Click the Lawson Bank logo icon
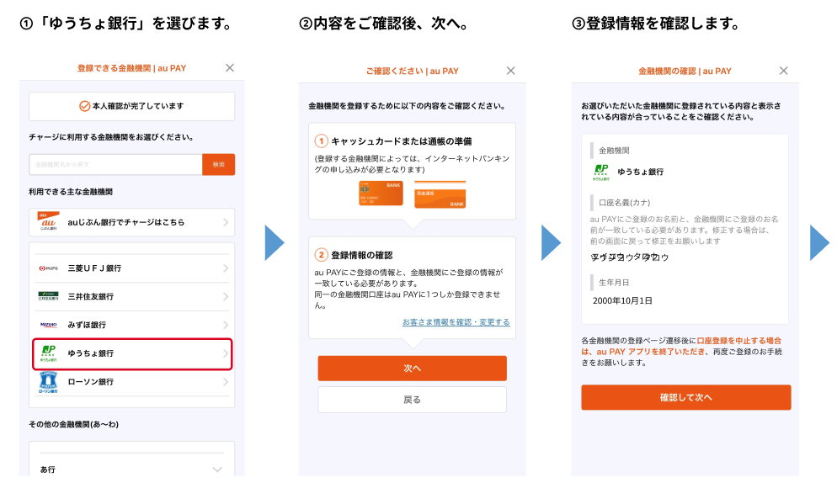 pyautogui.click(x=48, y=382)
